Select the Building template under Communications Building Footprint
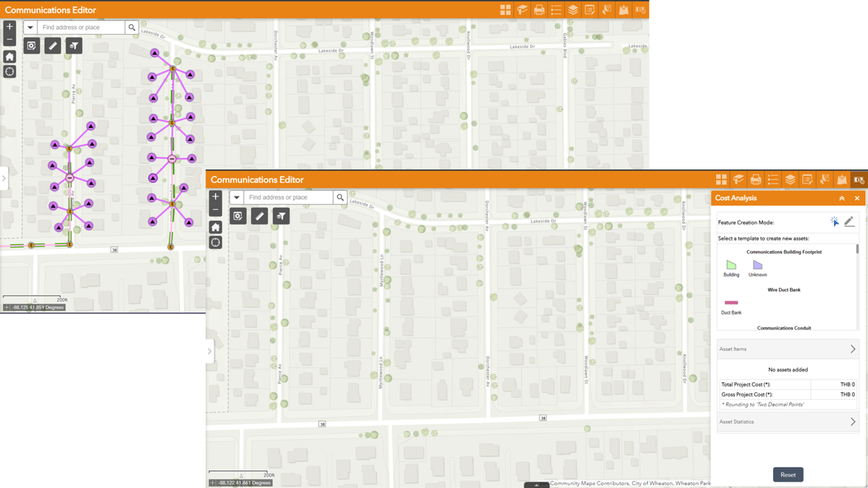The height and width of the screenshot is (488, 868). (731, 265)
